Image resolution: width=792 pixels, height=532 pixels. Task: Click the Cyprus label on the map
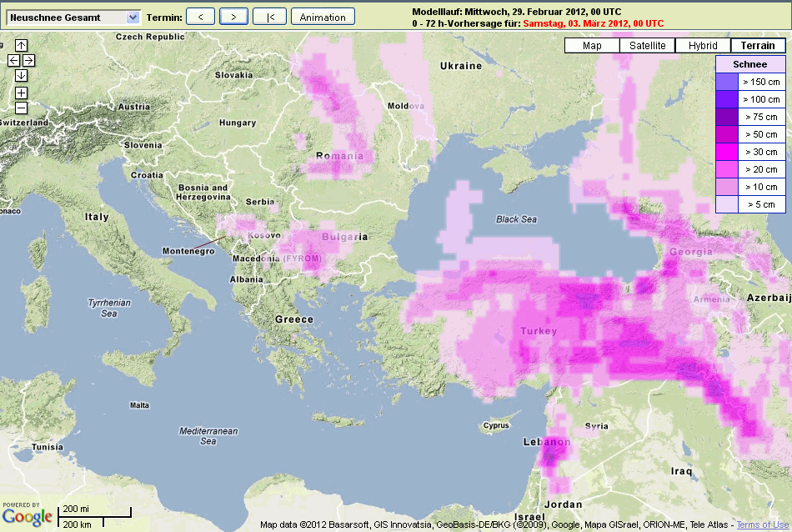tap(496, 425)
